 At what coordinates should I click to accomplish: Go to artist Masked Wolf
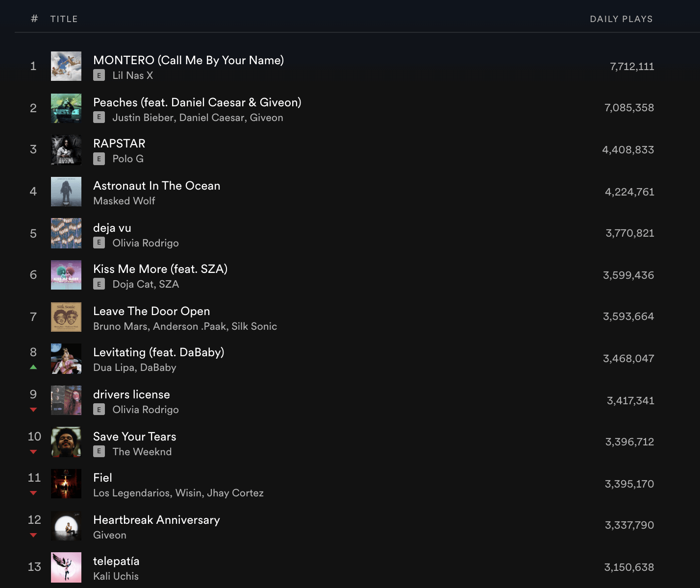124,201
